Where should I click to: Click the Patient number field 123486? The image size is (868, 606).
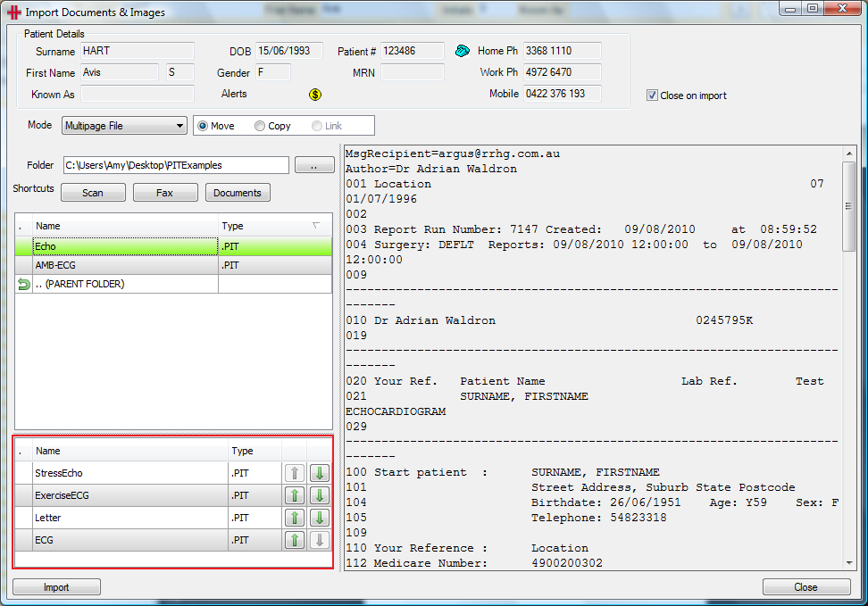[413, 51]
